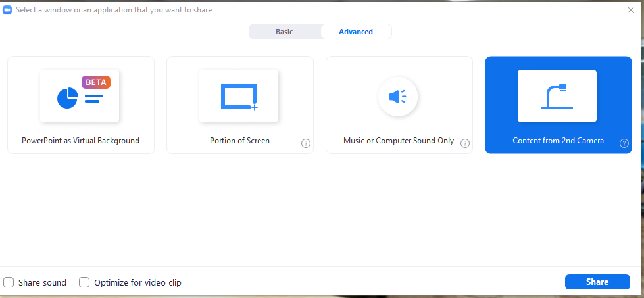Select the PowerPoint pie chart icon
Image resolution: width=644 pixels, height=298 pixels.
[68, 98]
